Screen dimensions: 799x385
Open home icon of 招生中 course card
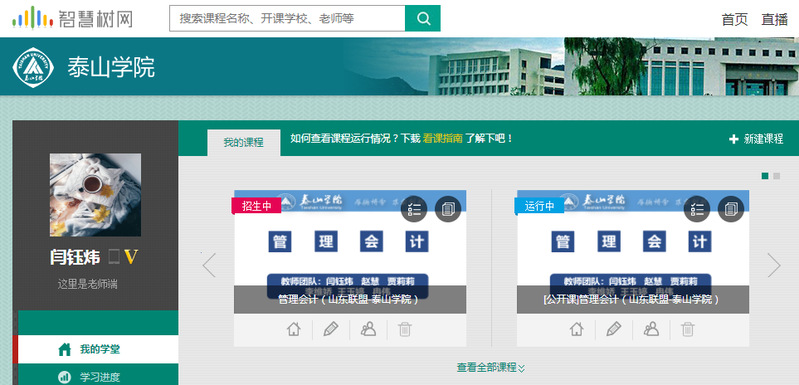tap(294, 329)
